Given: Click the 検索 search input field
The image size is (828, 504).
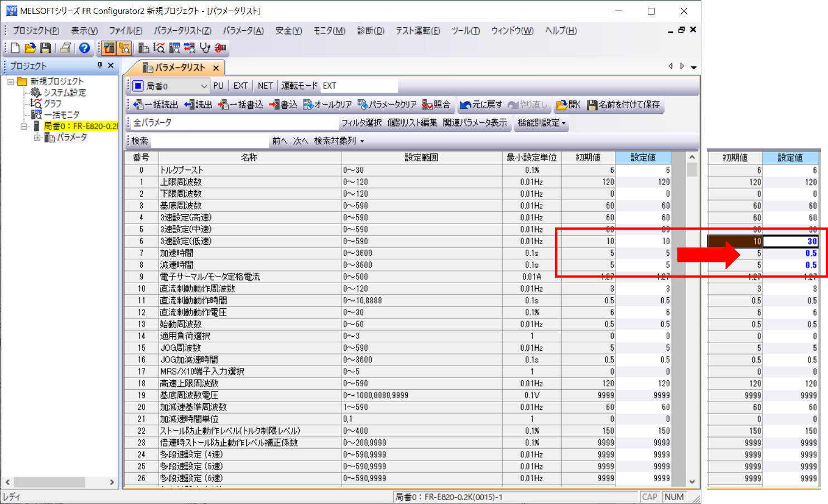Looking at the screenshot, I should pos(210,140).
